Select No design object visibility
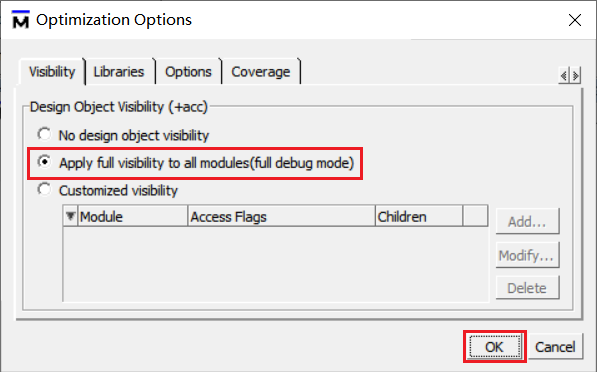This screenshot has height=372, width=597. click(44, 134)
